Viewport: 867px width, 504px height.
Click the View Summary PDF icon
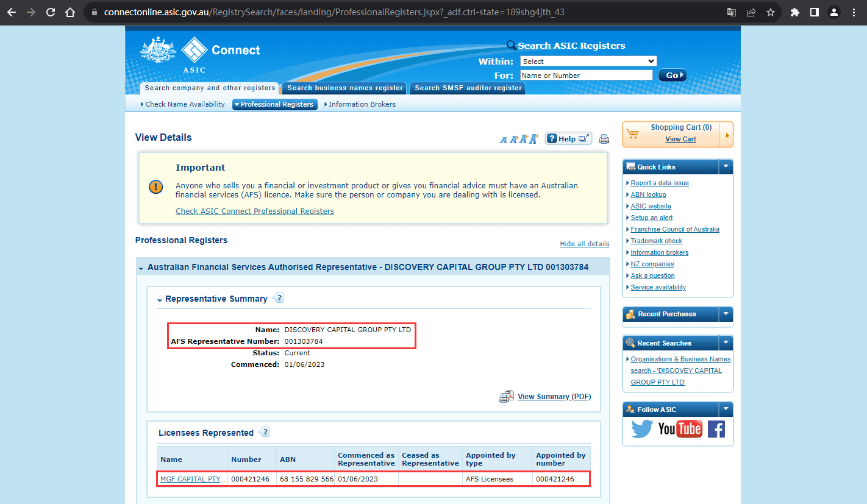507,397
